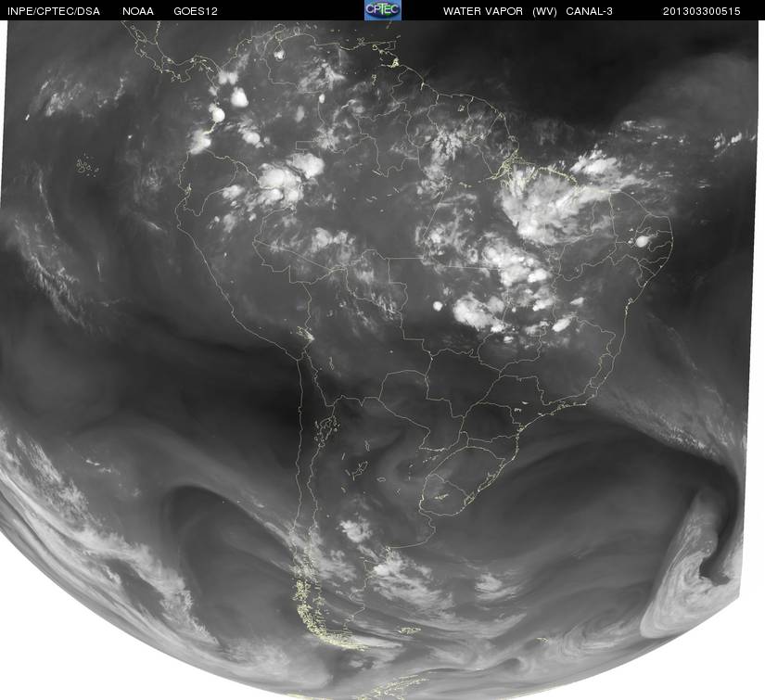Image resolution: width=765 pixels, height=700 pixels.
Task: Select the GOES12 satellite label
Action: point(196,11)
